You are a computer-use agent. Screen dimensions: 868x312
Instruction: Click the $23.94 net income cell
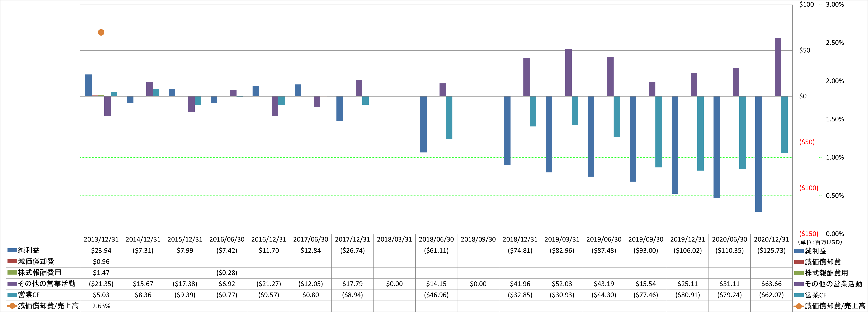pyautogui.click(x=101, y=250)
